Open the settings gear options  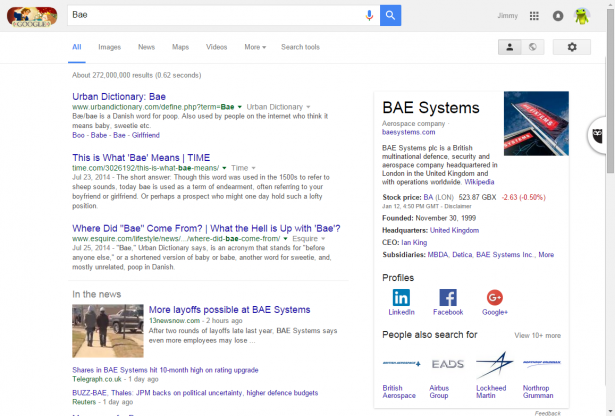(x=571, y=47)
